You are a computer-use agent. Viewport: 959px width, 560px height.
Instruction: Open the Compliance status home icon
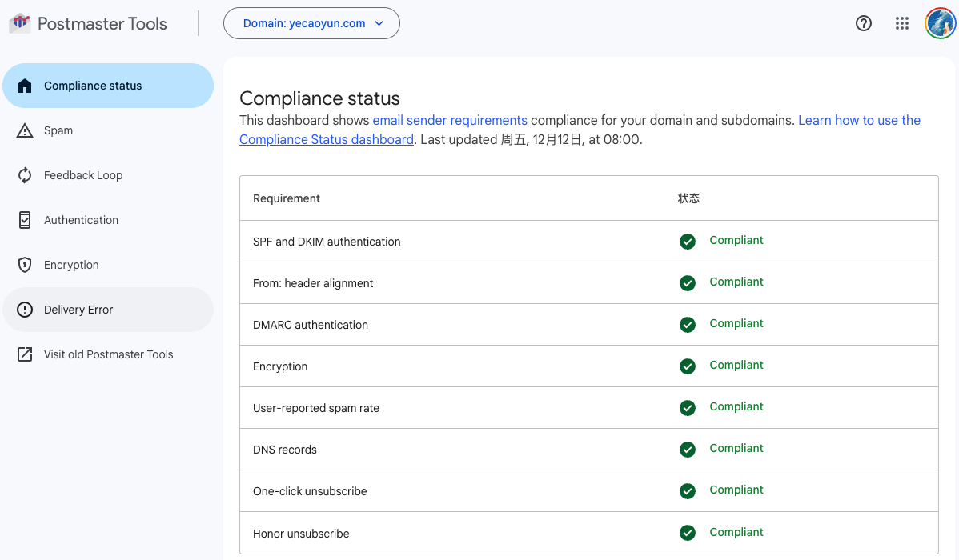point(24,85)
